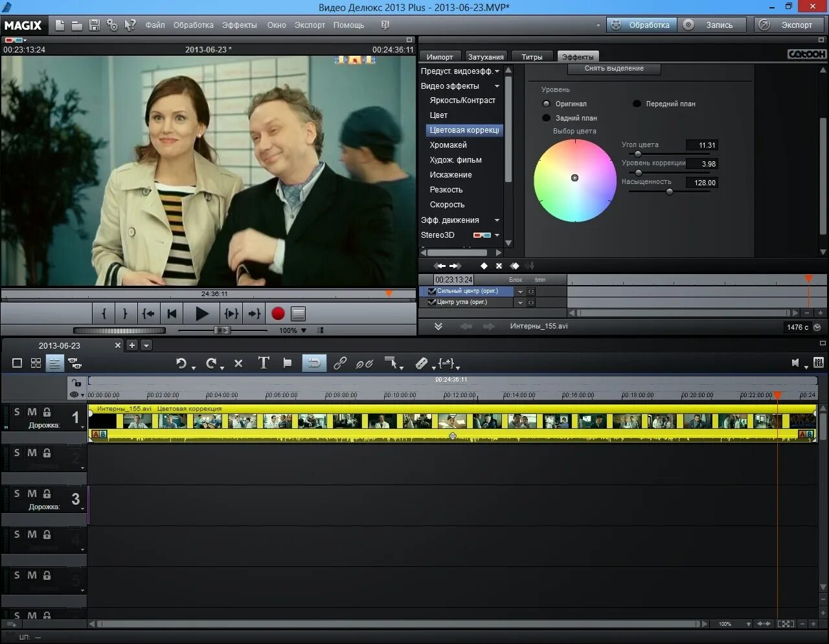Image resolution: width=829 pixels, height=644 pixels.
Task: Click the Насыщенность slider
Action: click(x=669, y=192)
